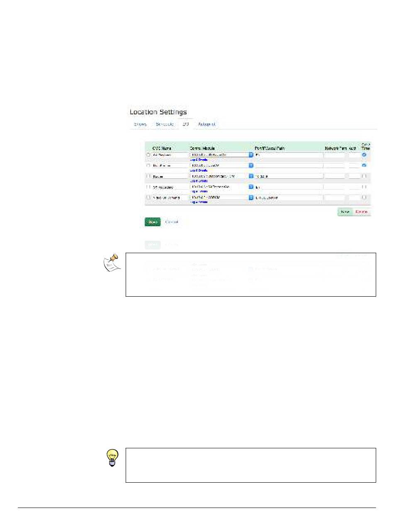
Task: Open the Shows tab
Action: [x=139, y=124]
